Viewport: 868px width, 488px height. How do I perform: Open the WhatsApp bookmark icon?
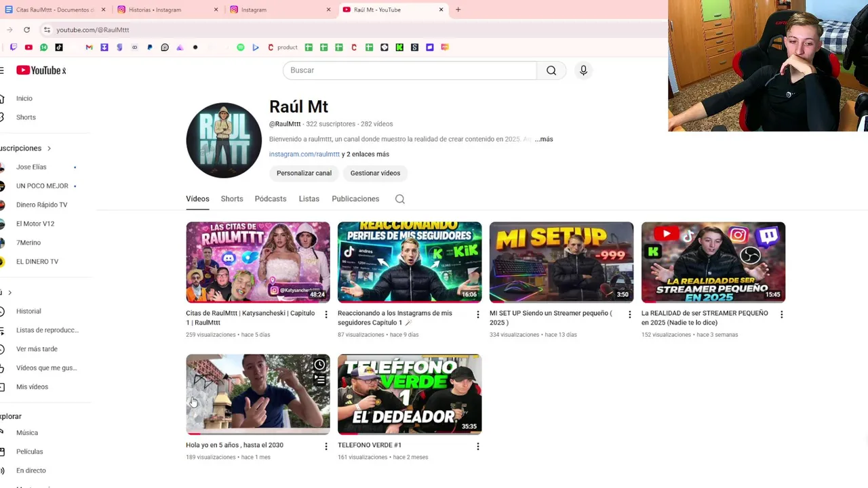point(44,47)
